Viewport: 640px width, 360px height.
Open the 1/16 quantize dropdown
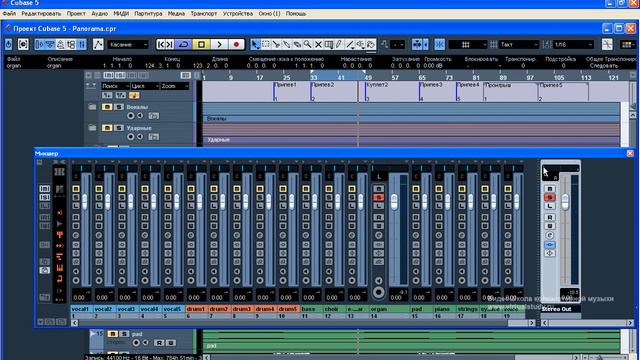[x=573, y=44]
